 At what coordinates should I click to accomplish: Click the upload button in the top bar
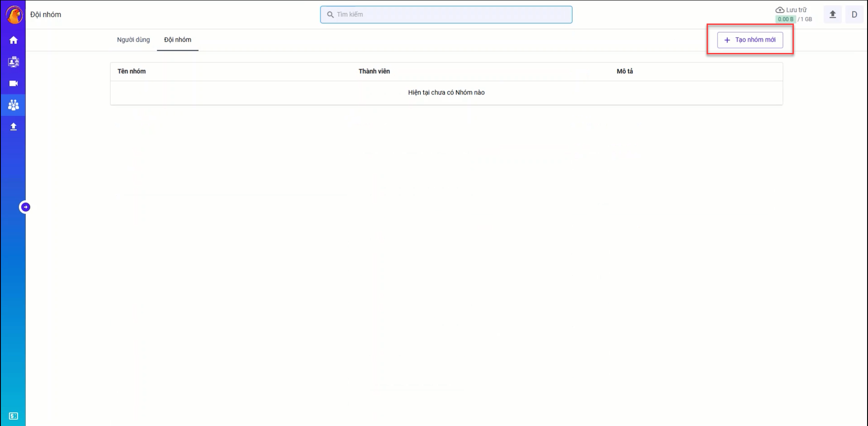(x=833, y=14)
